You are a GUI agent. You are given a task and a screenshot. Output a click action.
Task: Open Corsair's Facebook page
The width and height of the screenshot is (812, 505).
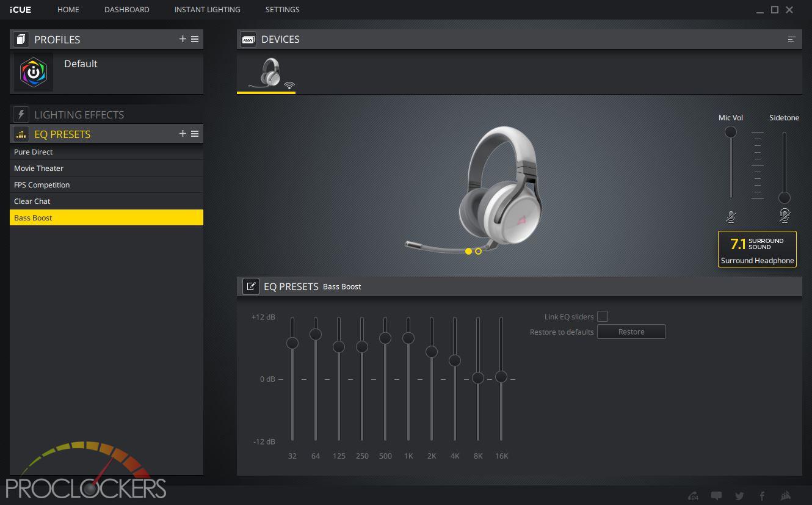[x=762, y=496]
